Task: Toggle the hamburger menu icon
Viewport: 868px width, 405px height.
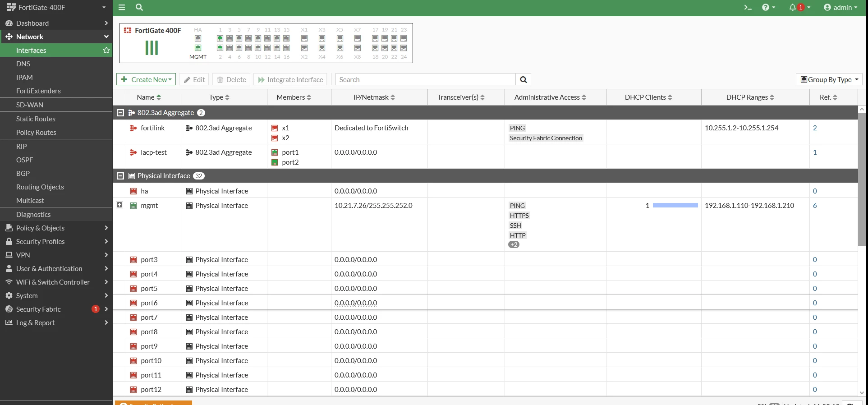Action: [122, 7]
